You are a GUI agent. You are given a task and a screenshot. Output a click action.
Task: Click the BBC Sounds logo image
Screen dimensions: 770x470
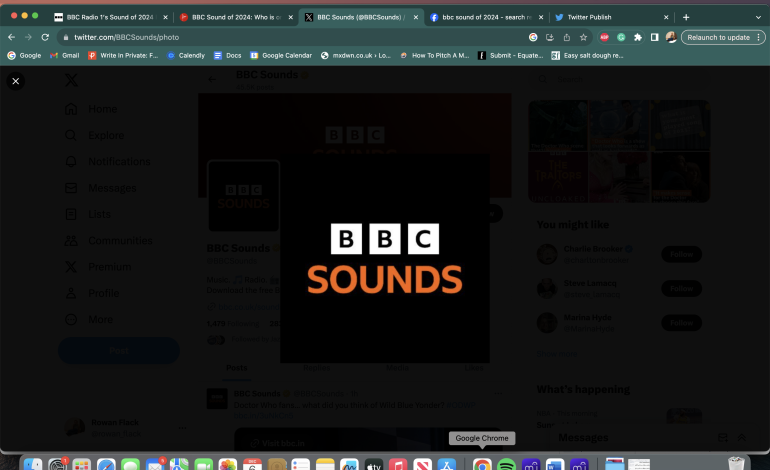385,259
